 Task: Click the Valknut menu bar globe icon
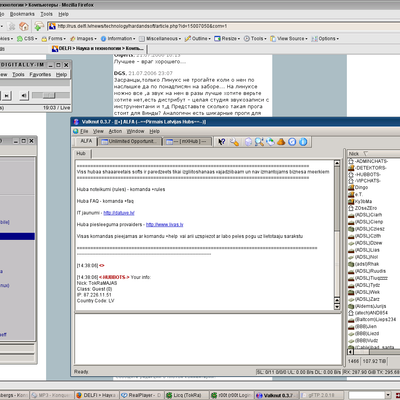tap(76, 131)
